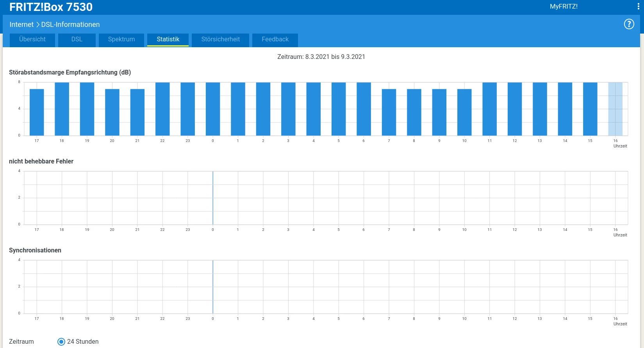This screenshot has height=348, width=644.
Task: Click the Internet breadcrumb link
Action: click(21, 25)
